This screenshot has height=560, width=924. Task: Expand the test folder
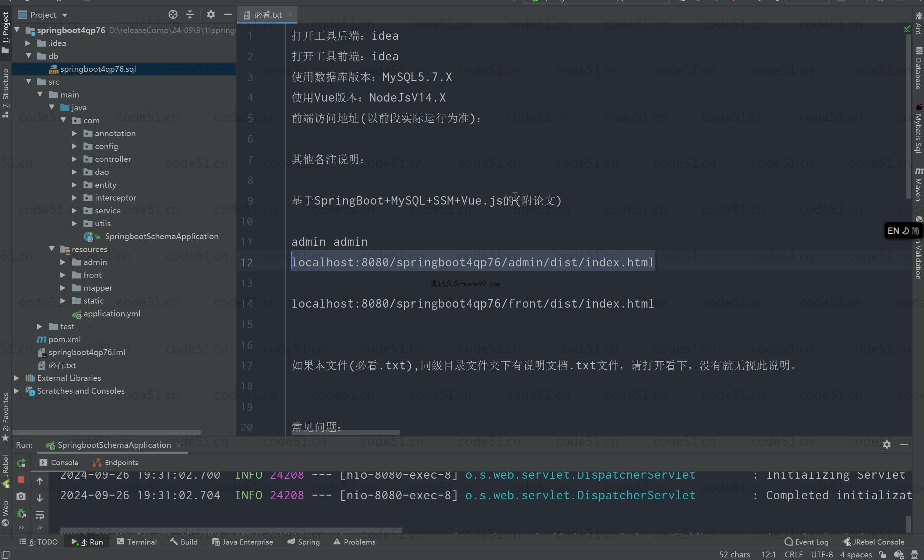[39, 326]
